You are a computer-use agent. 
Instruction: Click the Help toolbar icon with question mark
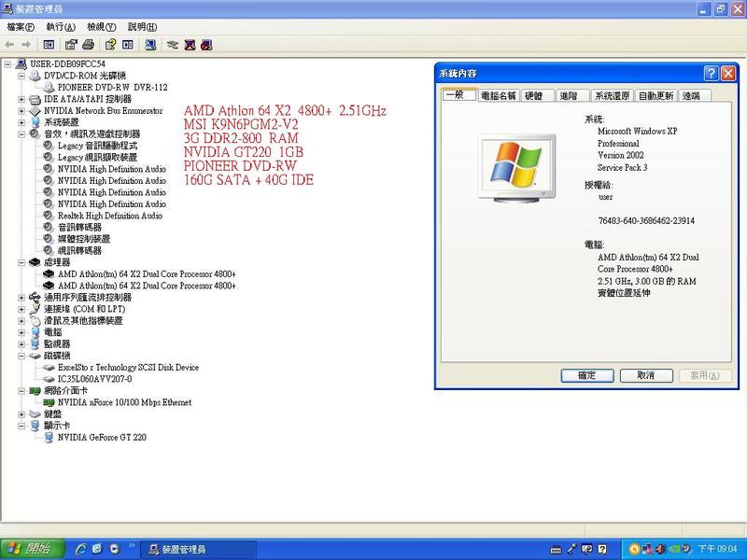click(110, 45)
